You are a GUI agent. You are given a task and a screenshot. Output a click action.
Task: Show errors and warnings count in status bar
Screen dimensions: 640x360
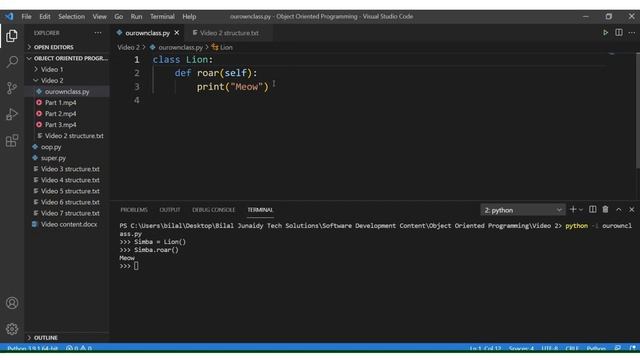[79, 349]
